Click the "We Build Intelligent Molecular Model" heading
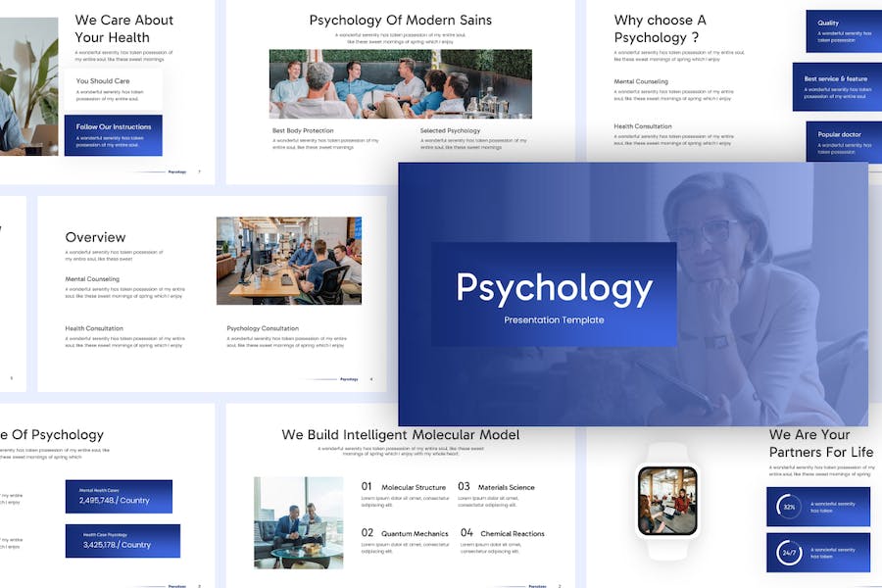 click(401, 435)
